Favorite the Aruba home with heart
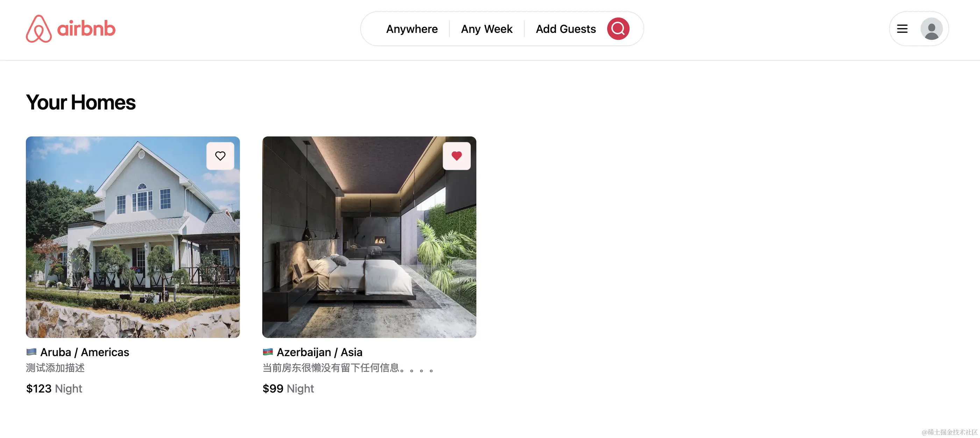 tap(220, 156)
